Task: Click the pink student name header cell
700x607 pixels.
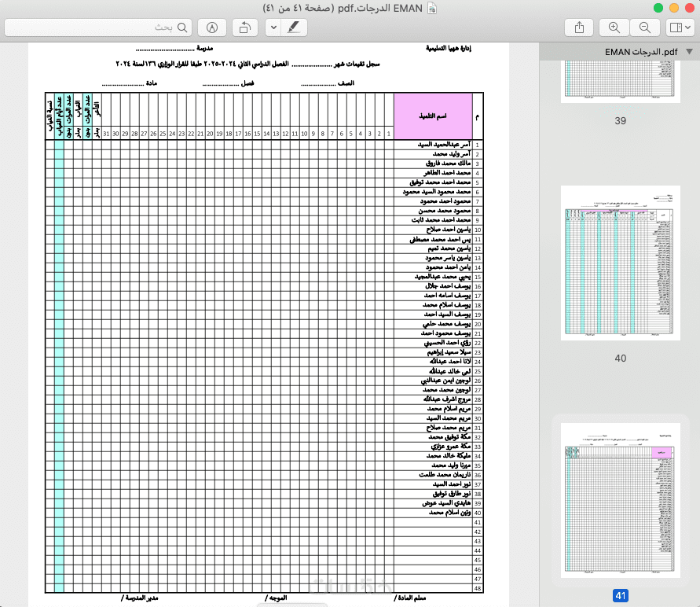Action: pos(433,116)
